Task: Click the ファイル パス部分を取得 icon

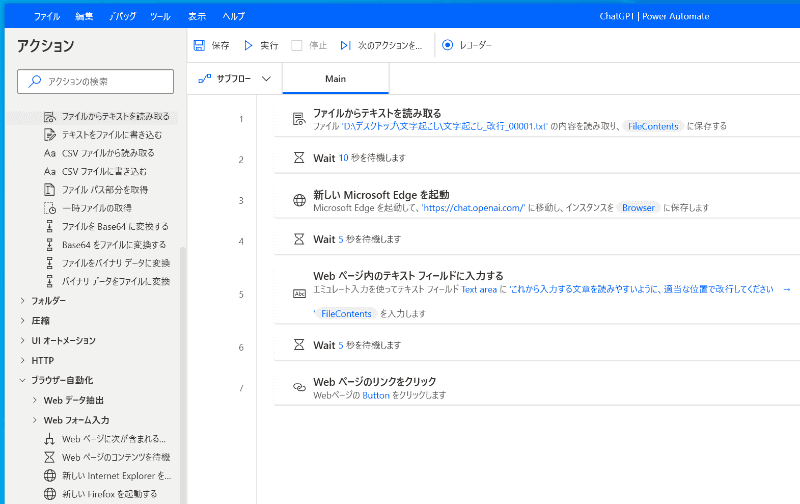Action: [49, 190]
